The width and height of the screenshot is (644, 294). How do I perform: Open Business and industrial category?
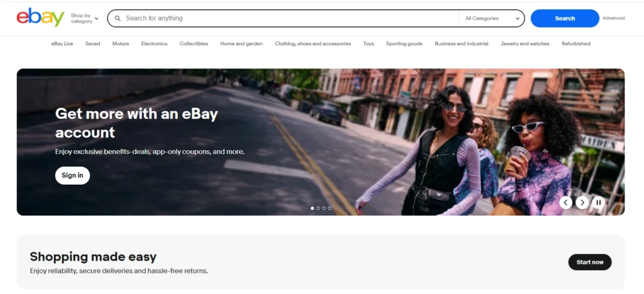(x=462, y=43)
